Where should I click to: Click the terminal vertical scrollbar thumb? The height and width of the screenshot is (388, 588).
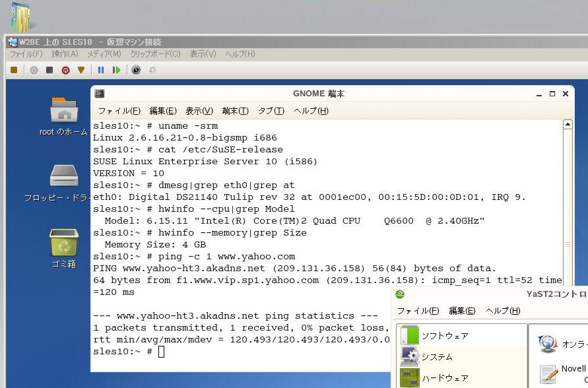[x=568, y=208]
